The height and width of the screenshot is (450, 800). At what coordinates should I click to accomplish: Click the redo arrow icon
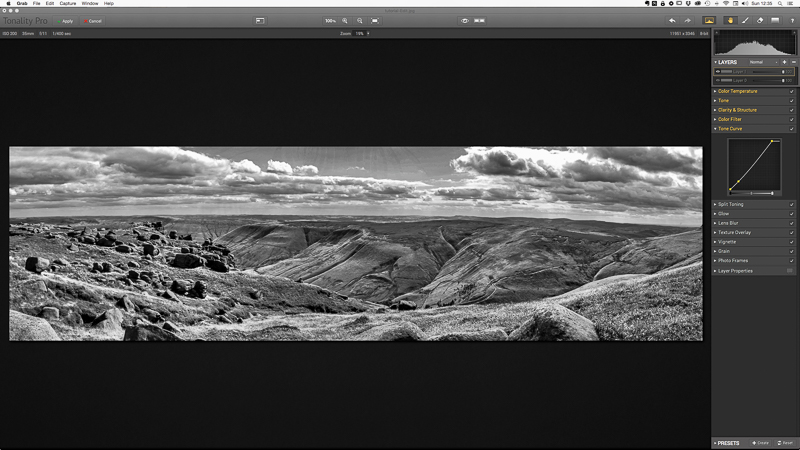(687, 20)
